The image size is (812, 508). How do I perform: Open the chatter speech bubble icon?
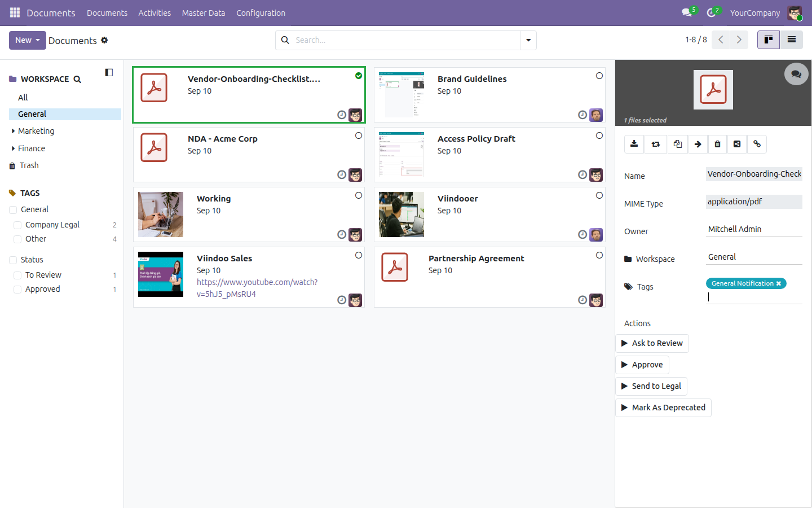[x=796, y=74]
